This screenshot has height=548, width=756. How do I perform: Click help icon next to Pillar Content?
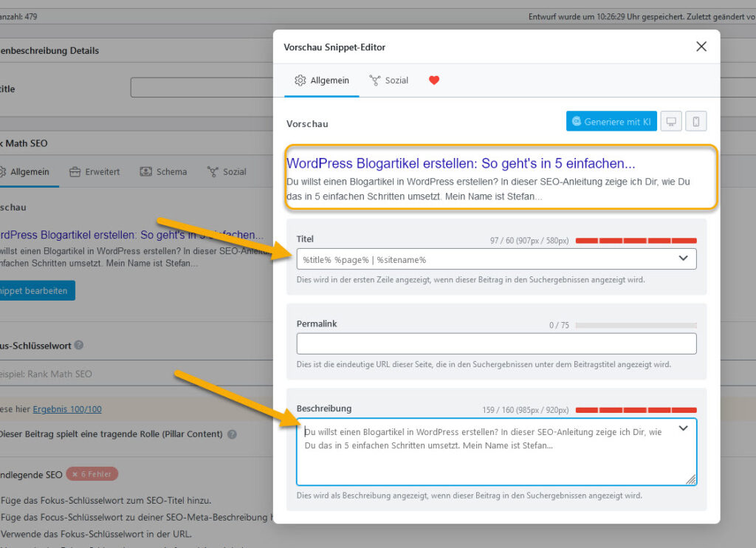coord(232,434)
